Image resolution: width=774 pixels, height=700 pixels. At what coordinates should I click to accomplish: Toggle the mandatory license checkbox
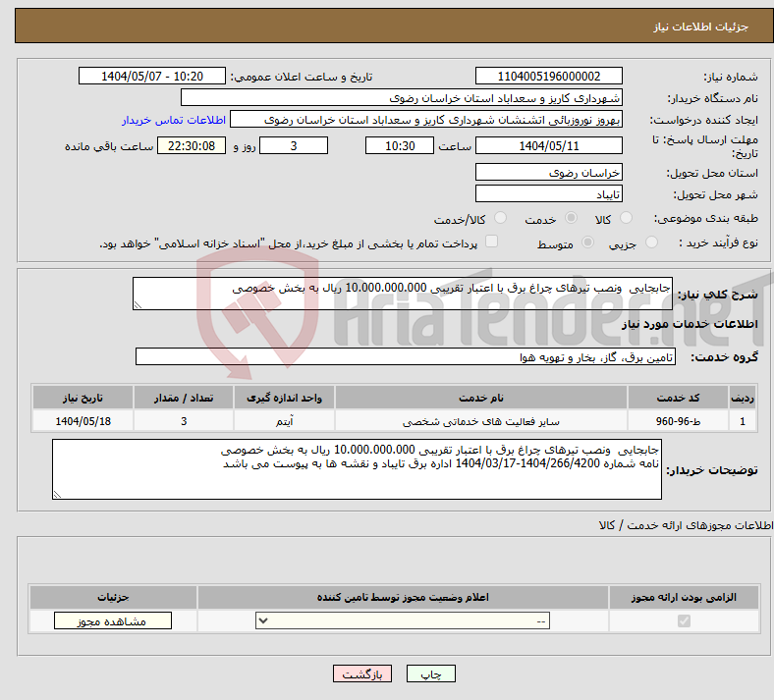click(684, 621)
